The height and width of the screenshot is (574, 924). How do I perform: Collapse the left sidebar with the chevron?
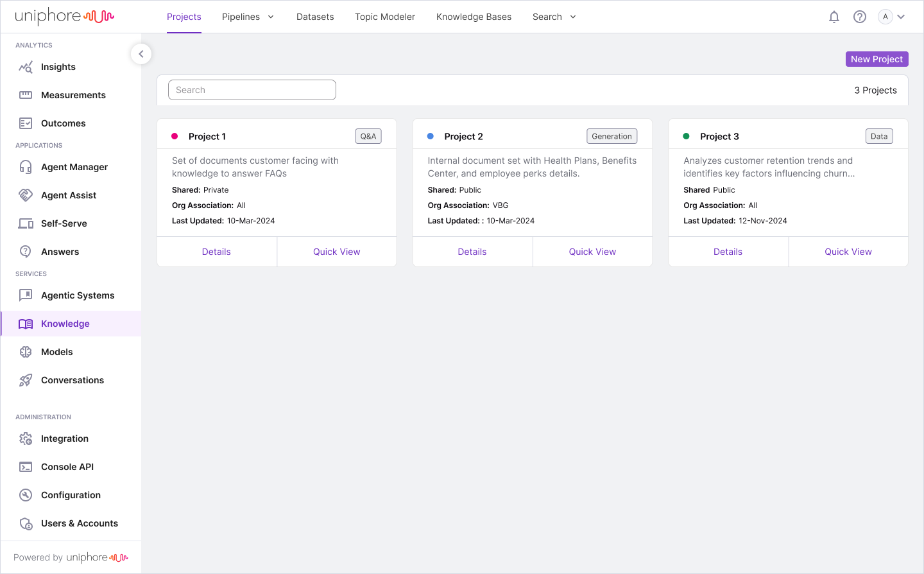coord(141,54)
